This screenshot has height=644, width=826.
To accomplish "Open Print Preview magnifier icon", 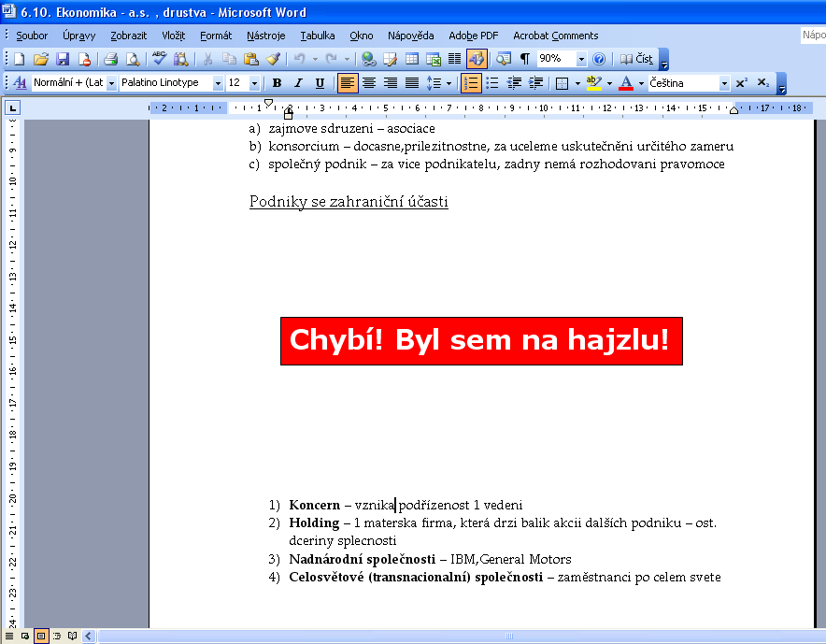I will click(133, 59).
